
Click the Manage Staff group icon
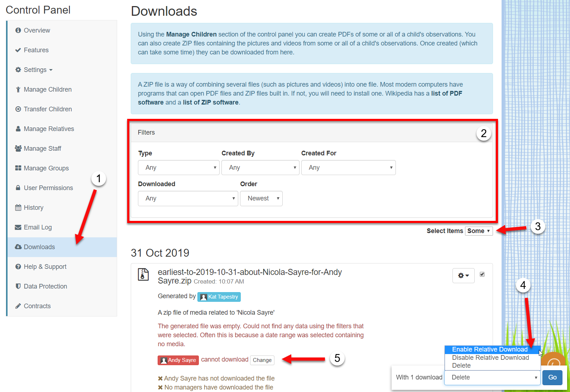pos(18,149)
